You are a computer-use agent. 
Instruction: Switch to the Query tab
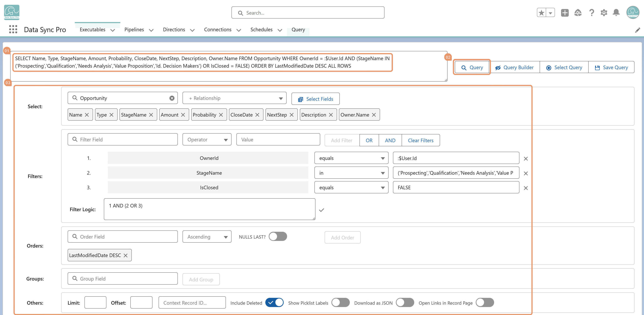pyautogui.click(x=298, y=30)
